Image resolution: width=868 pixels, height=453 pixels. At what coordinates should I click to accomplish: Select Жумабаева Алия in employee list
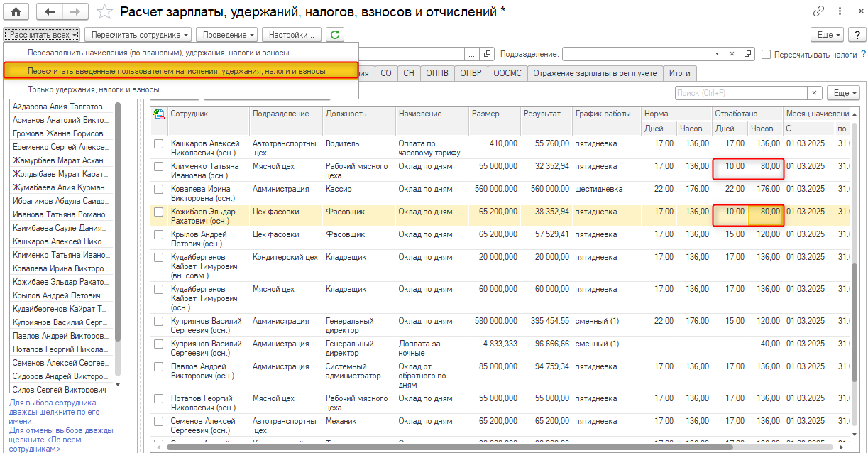click(x=60, y=187)
